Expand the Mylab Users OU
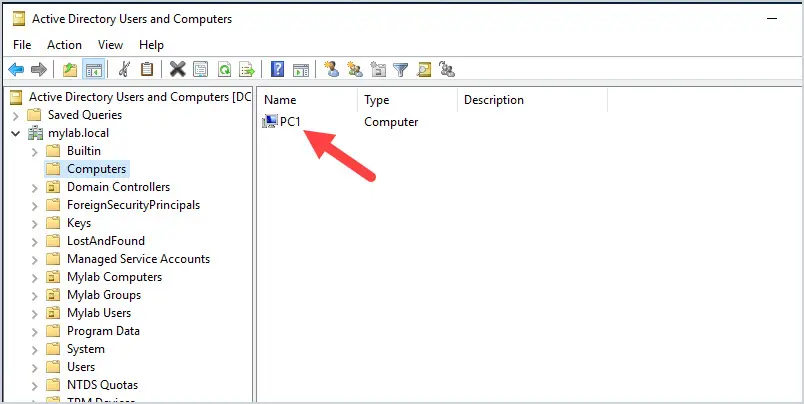The height and width of the screenshot is (404, 804). pyautogui.click(x=34, y=313)
